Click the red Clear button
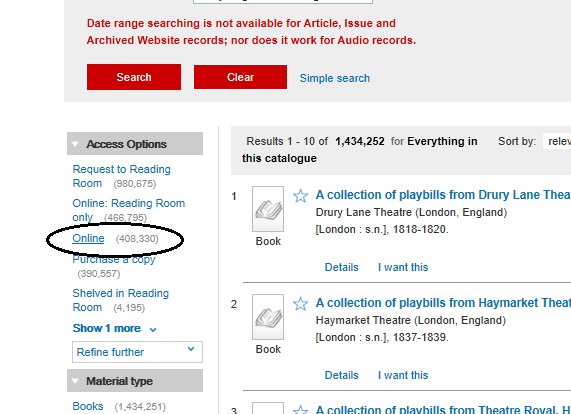Screen dimensions: 571x414 240,77
